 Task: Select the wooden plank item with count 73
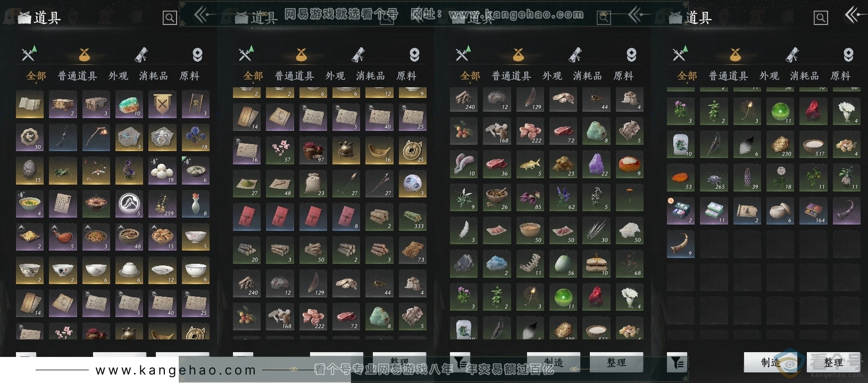click(x=413, y=251)
